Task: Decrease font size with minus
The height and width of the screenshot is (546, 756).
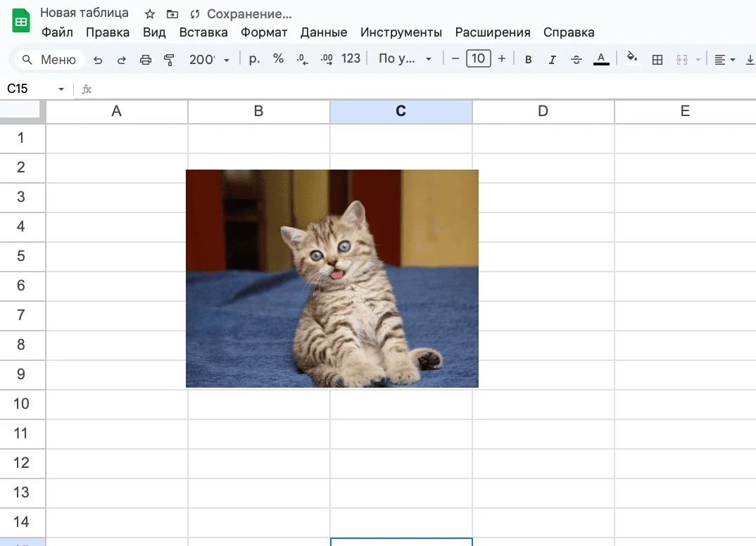Action: coord(455,59)
